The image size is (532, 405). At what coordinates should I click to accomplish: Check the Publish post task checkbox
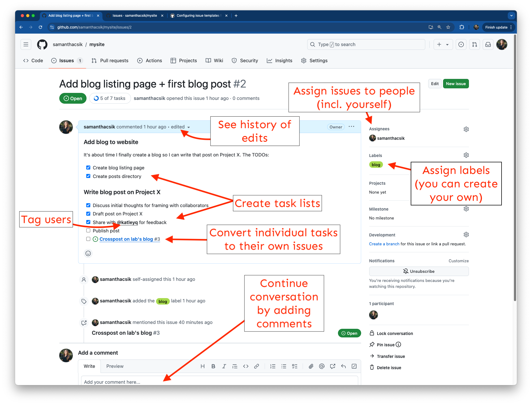tap(88, 231)
